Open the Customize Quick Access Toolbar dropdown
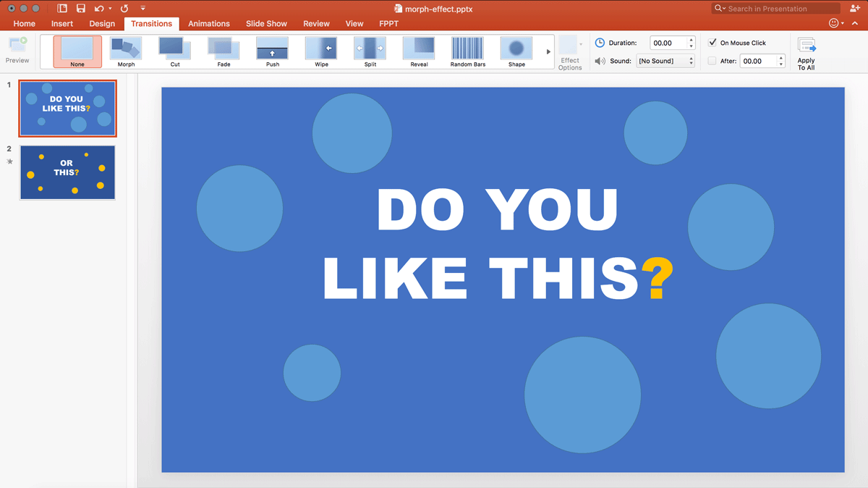Viewport: 868px width, 488px height. point(143,9)
